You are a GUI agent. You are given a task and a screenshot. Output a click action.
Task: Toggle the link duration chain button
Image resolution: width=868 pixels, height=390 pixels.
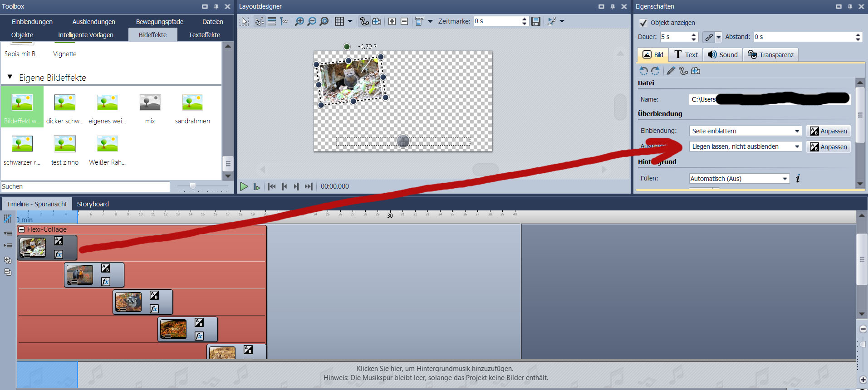point(709,37)
